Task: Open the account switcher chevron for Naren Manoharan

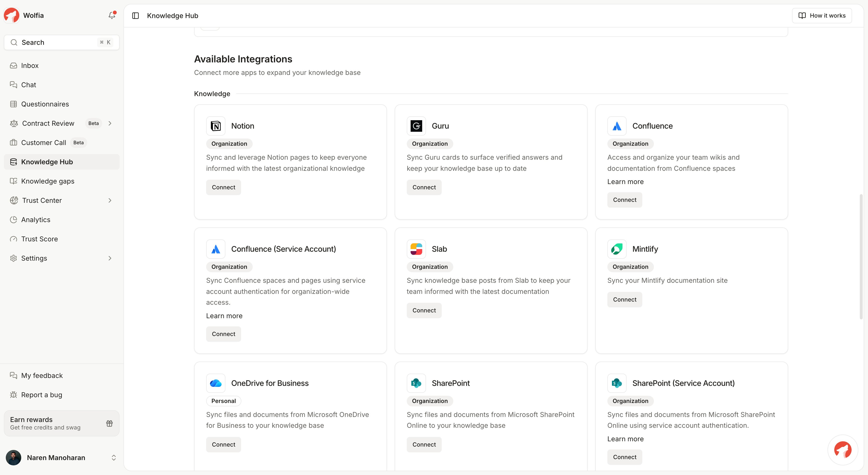Action: [114, 458]
